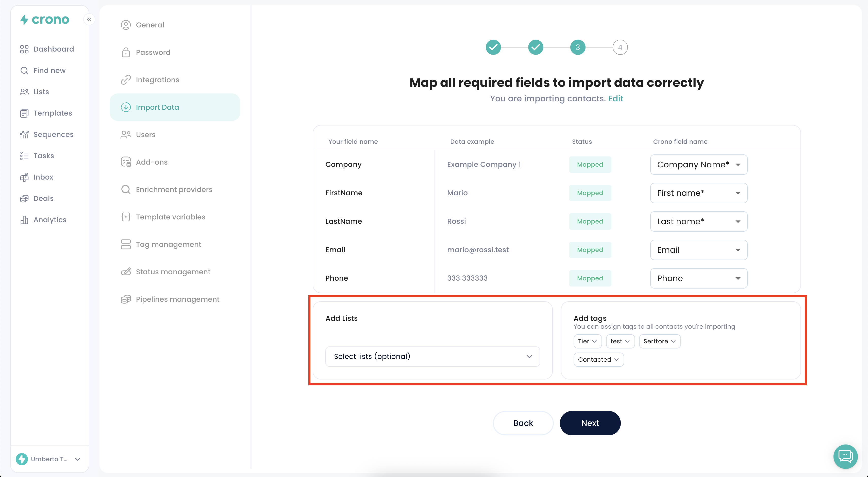Expand the Select lists (optional) dropdown
The image size is (868, 477).
click(x=432, y=356)
